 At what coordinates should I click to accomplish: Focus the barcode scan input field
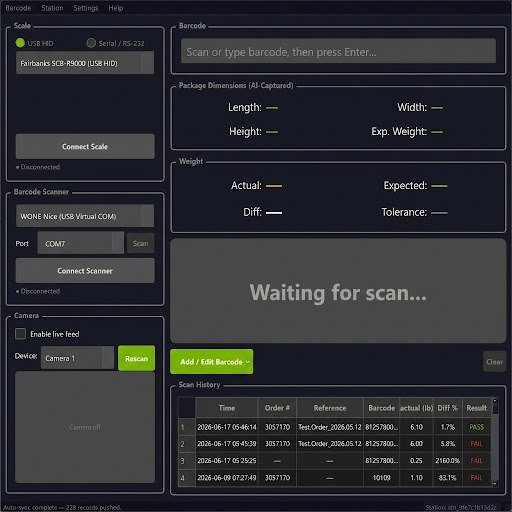point(338,51)
